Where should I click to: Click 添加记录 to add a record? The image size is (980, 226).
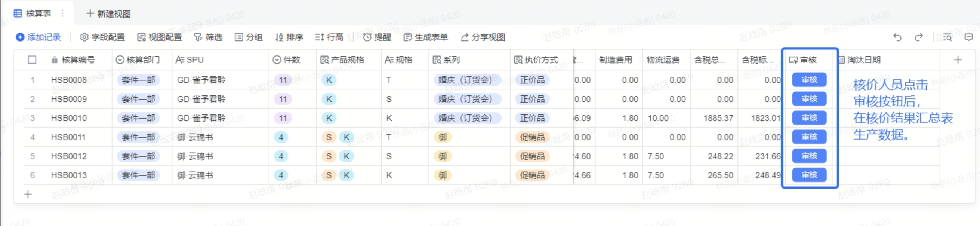[x=38, y=37]
